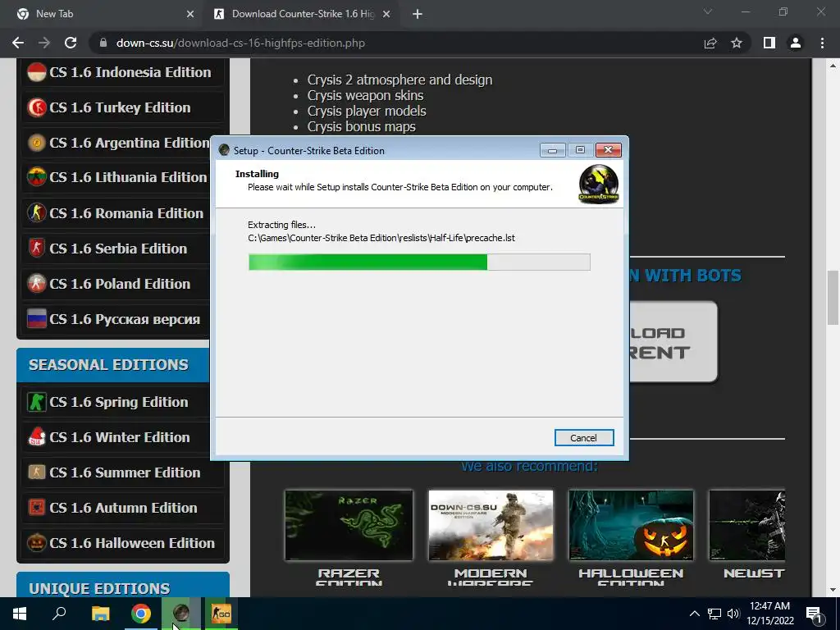Open the site info lock icon
The image size is (840, 630).
(x=103, y=43)
